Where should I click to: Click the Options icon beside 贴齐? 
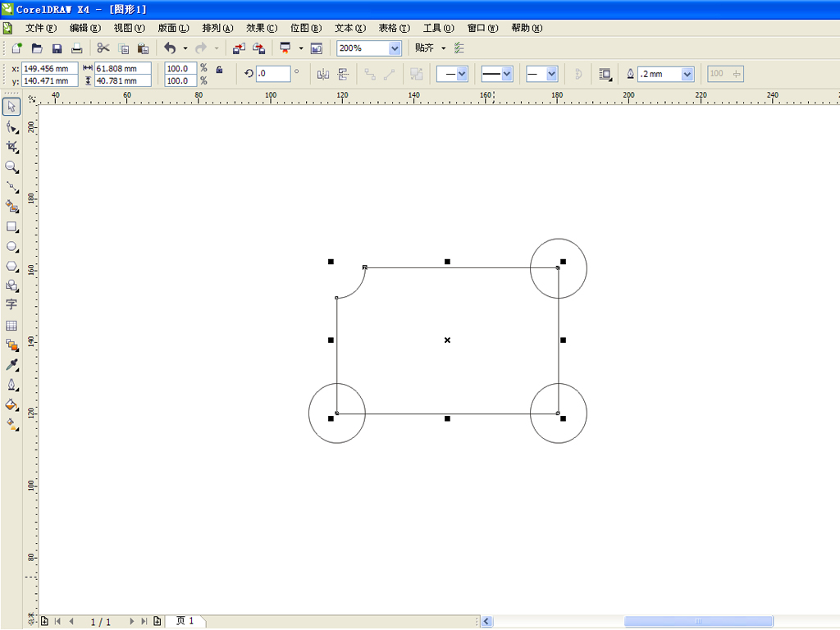(459, 48)
